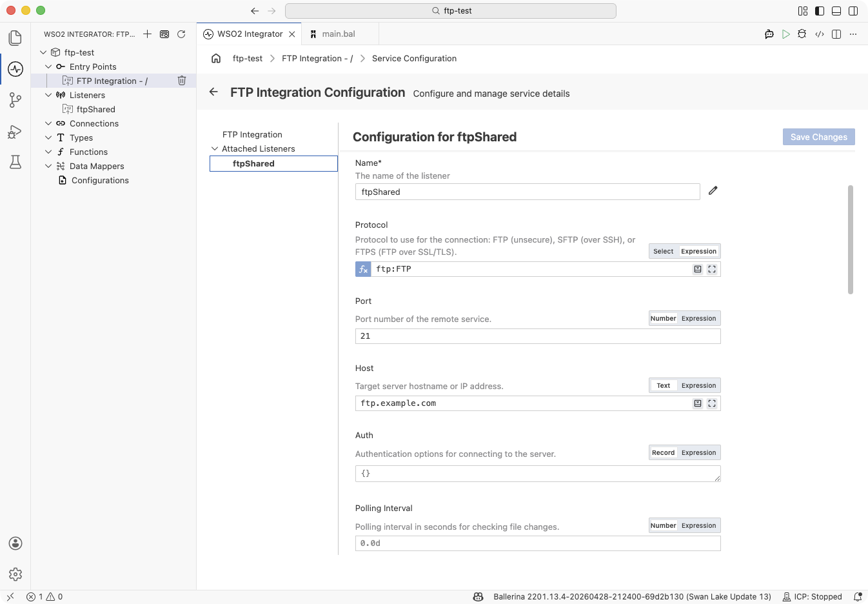868x604 pixels.
Task: Switch Protocol to Expression mode
Action: 698,252
